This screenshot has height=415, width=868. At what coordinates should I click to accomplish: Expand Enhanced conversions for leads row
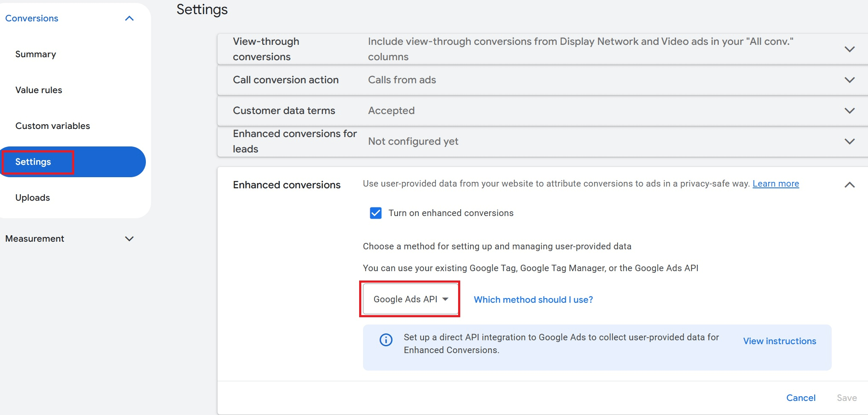[850, 141]
